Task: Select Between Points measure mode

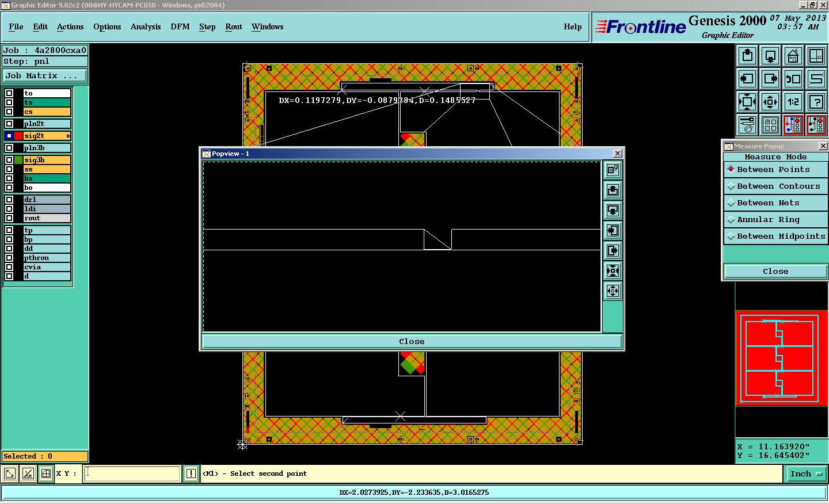Action: 775,170
